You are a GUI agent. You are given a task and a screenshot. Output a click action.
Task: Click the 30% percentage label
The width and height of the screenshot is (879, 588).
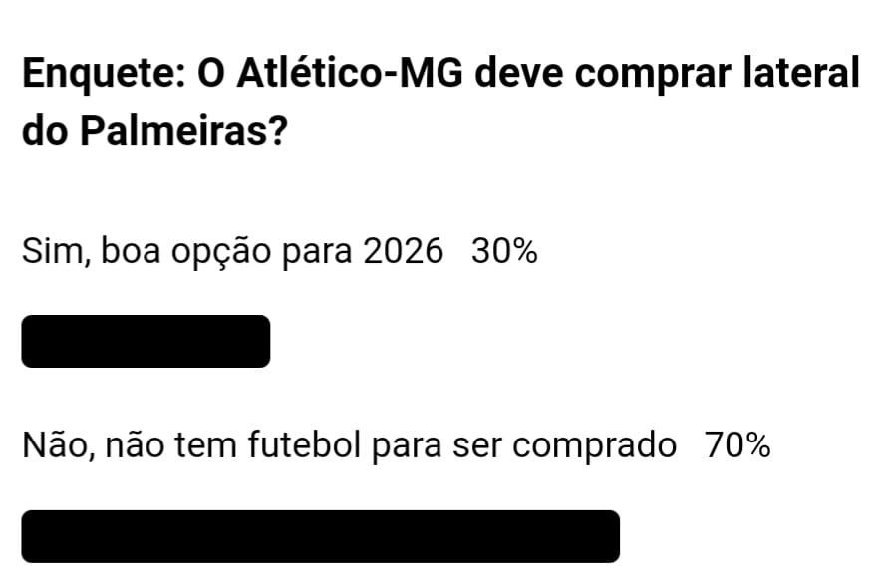tap(504, 252)
